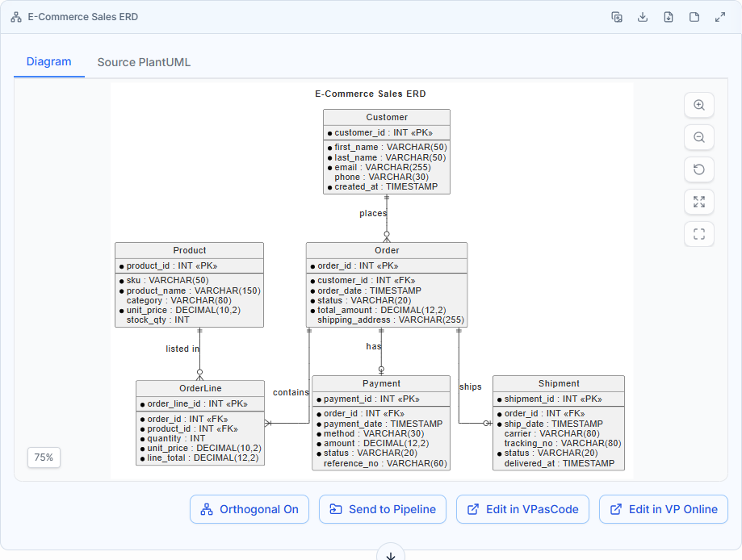Click 'phone : VARCHAR(30)' attribute
742x560 pixels.
click(x=381, y=177)
